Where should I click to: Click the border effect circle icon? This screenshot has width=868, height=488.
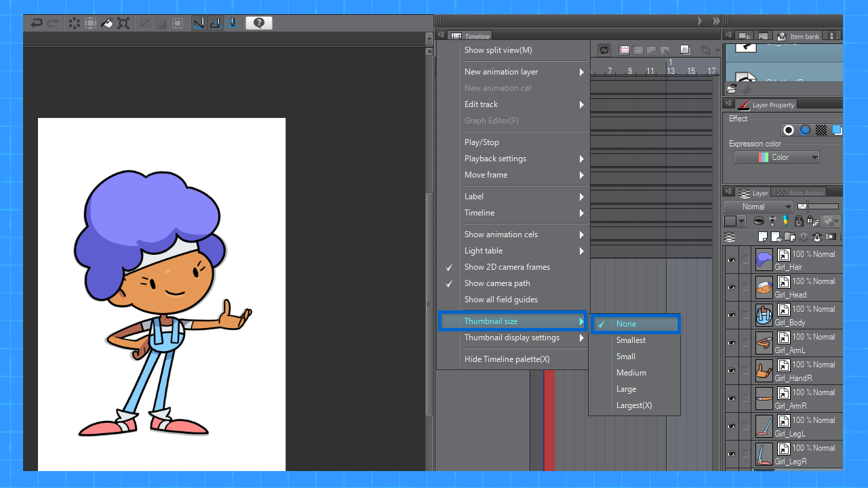(789, 130)
